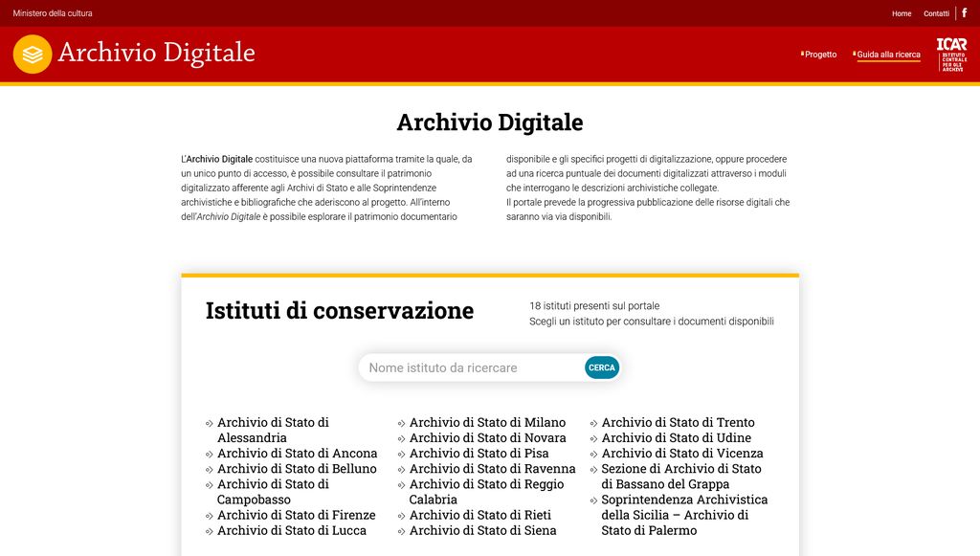
Task: Focus the Nome istituto da ricercare field
Action: point(472,368)
